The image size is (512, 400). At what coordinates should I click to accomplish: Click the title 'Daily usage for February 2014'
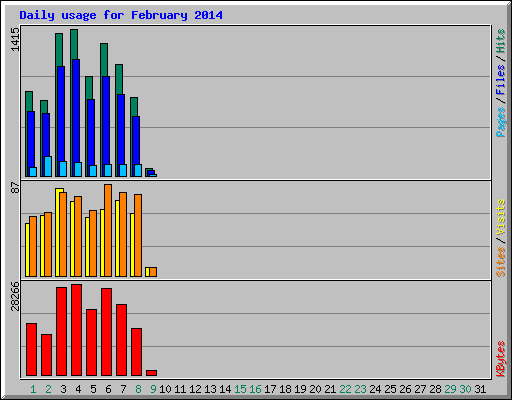tap(121, 15)
